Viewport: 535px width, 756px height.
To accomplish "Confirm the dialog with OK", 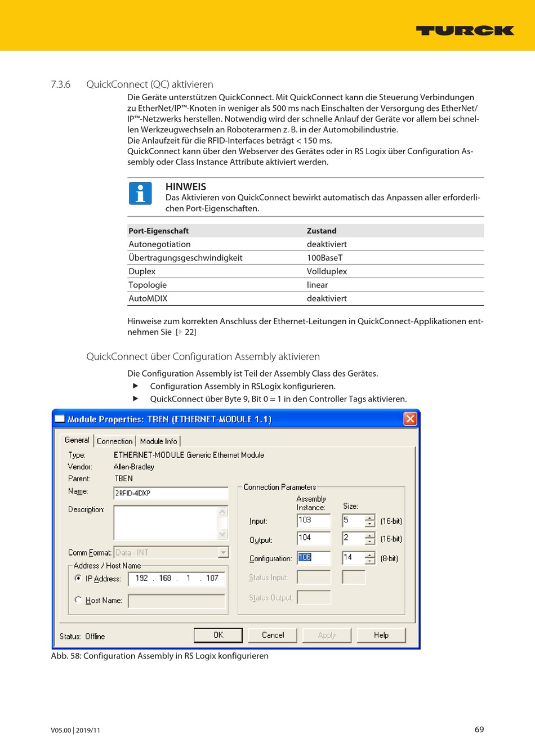I will click(x=218, y=635).
